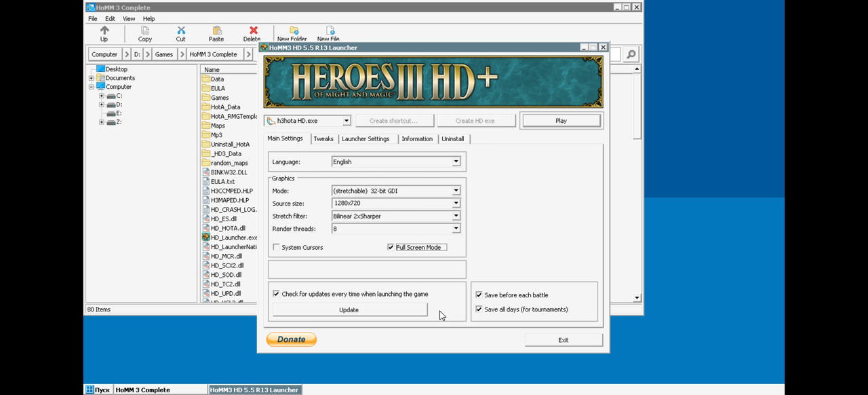The height and width of the screenshot is (395, 868).
Task: Open the Stretch filter dropdown
Action: click(x=456, y=216)
